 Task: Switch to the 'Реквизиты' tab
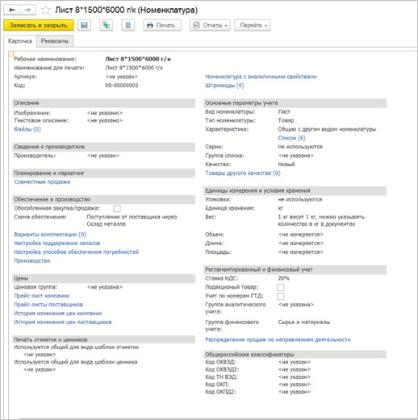coord(55,41)
